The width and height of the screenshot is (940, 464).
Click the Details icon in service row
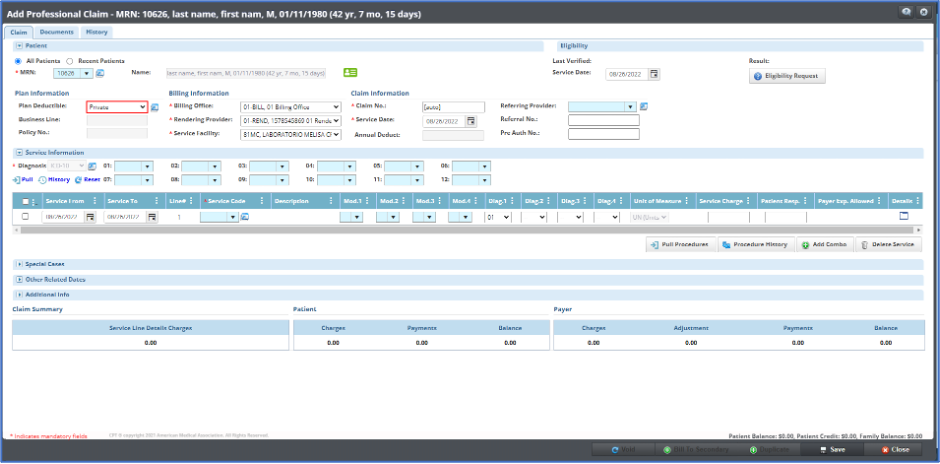coord(905,216)
